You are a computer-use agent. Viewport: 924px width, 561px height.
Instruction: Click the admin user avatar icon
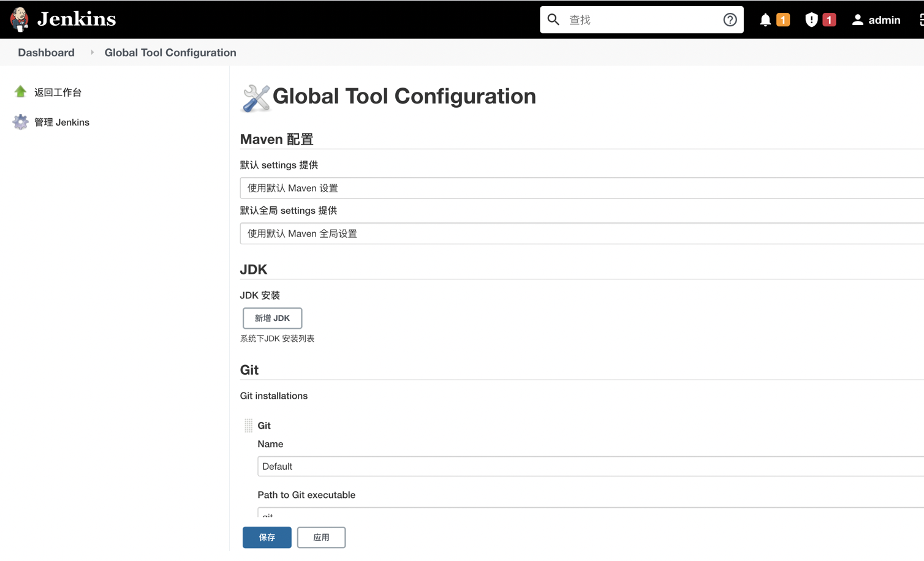[858, 20]
